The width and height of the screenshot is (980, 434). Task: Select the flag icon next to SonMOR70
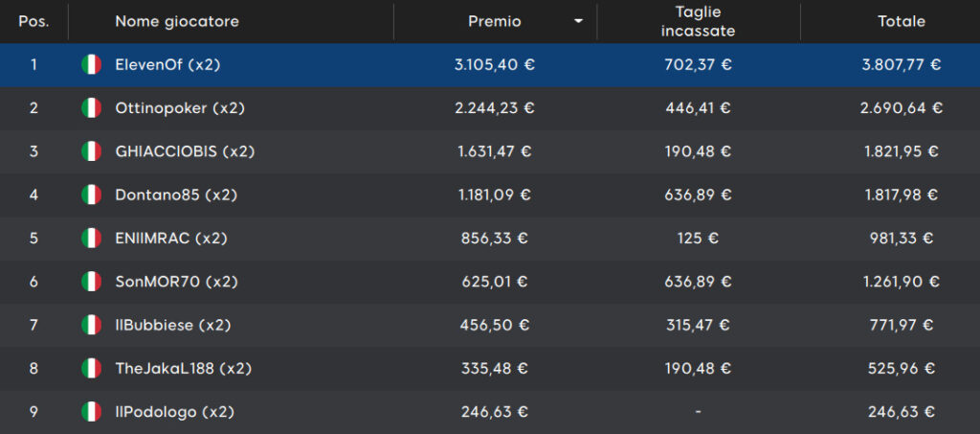tap(91, 282)
